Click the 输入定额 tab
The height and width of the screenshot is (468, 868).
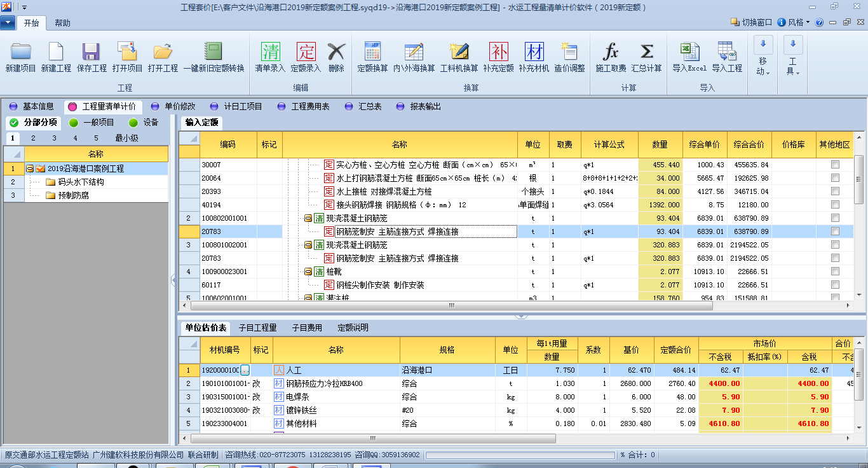tap(201, 122)
